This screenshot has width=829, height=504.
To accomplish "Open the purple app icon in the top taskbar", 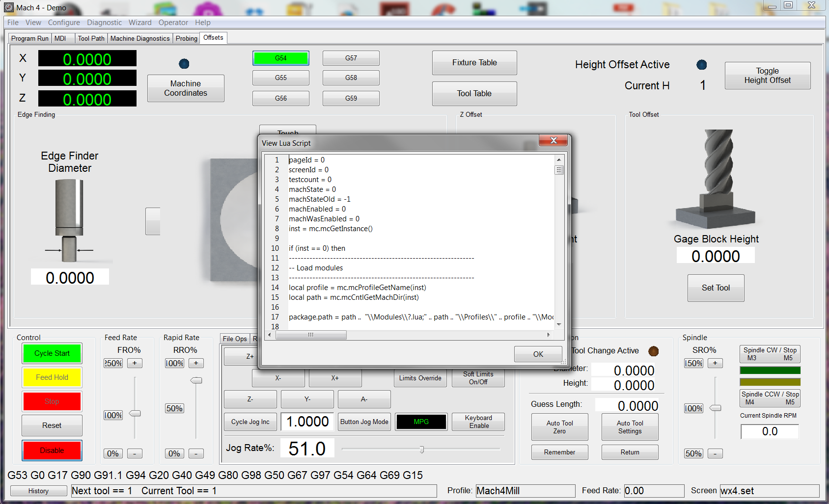I will pos(207,7).
